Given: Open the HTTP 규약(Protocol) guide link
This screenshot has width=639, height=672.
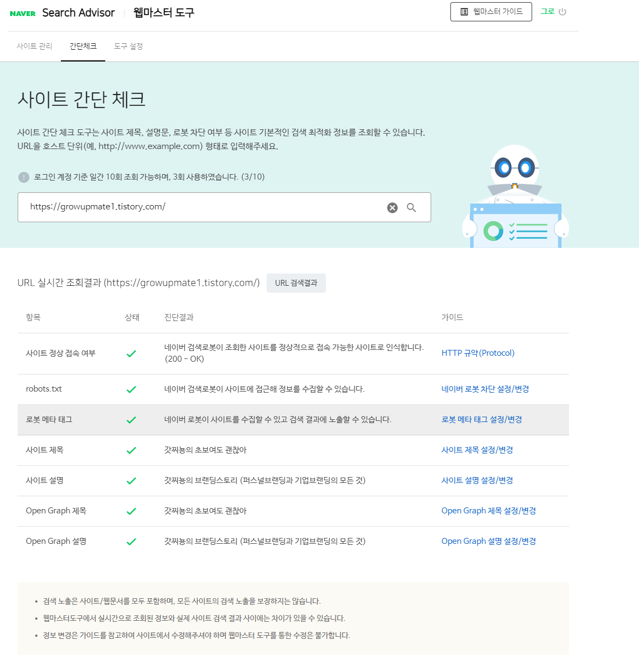Looking at the screenshot, I should pyautogui.click(x=478, y=353).
